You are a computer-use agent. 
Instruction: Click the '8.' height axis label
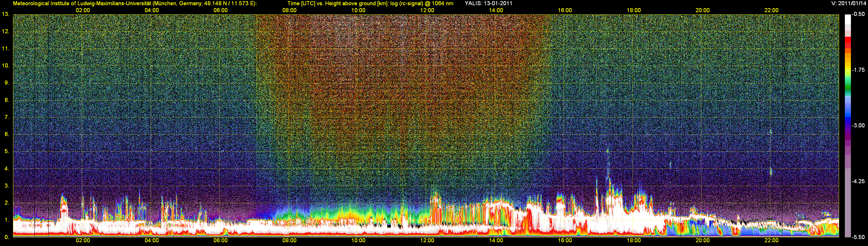pyautogui.click(x=7, y=100)
